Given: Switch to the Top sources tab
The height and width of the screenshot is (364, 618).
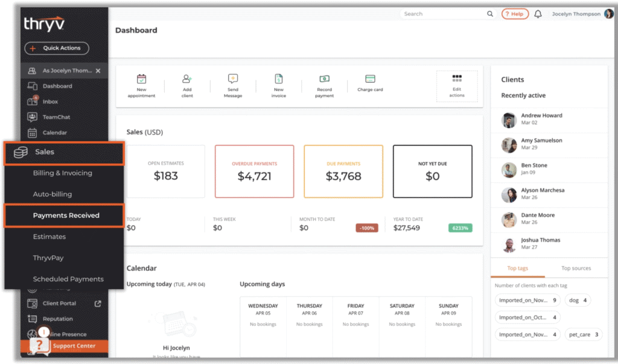Looking at the screenshot, I should click(x=576, y=268).
